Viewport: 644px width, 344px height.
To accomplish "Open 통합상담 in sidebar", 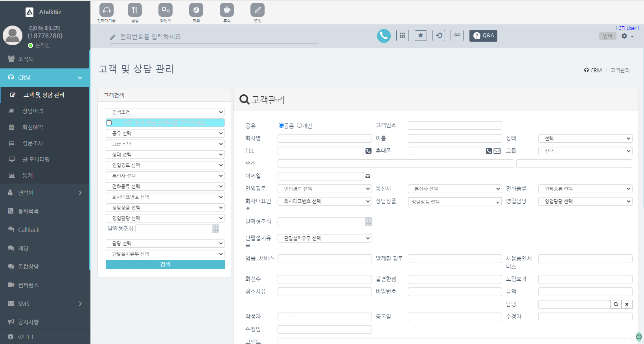I will [x=44, y=267].
